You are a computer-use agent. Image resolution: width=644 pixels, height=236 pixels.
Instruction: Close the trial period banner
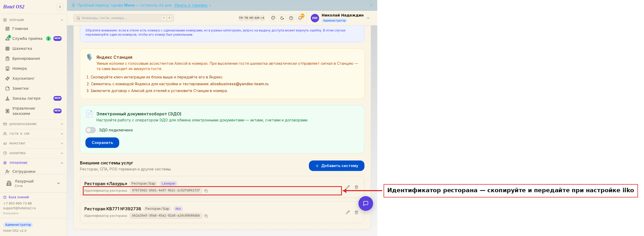click(371, 5)
